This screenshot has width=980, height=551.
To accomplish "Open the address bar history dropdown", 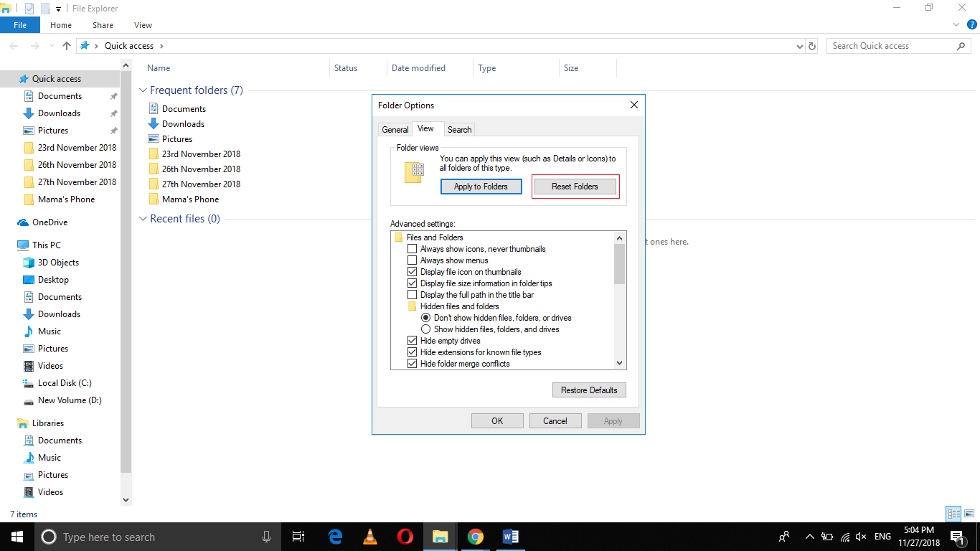I will click(x=799, y=45).
